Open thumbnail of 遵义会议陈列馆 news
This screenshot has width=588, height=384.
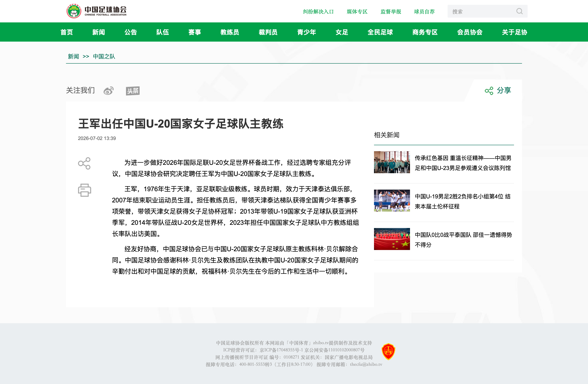pos(392,162)
